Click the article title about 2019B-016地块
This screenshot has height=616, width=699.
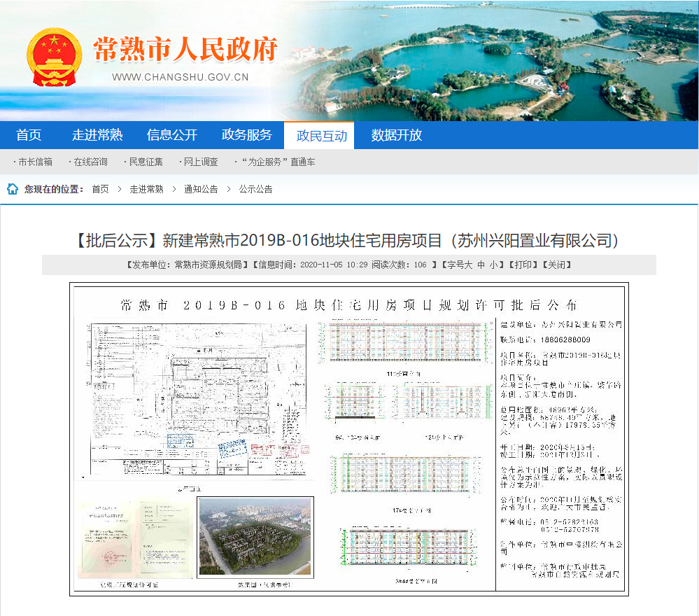click(x=349, y=241)
